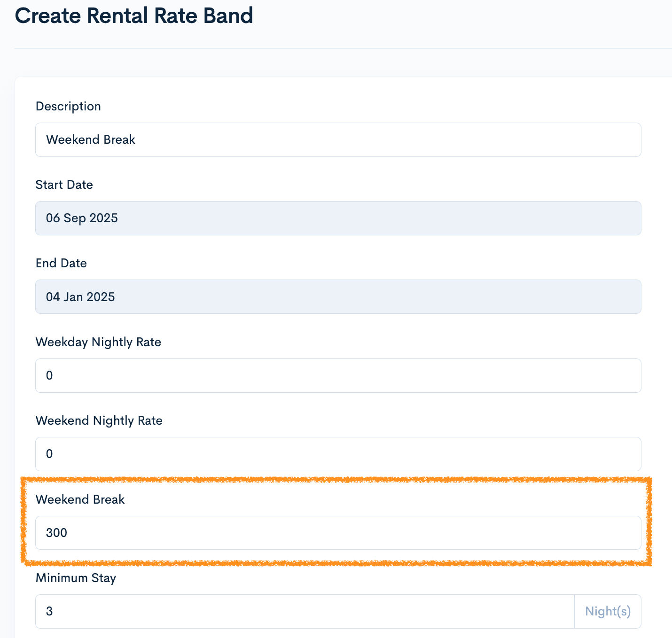Click the "Weekday Nightly Rate" label
Viewport: 672px width, 638px height.
coord(98,342)
